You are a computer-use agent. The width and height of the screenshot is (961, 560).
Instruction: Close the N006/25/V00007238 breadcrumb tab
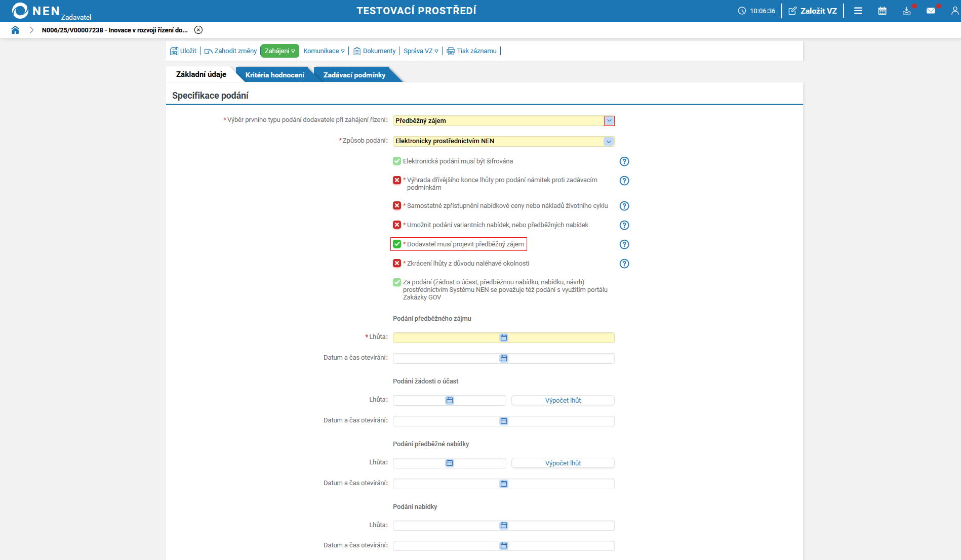tap(198, 30)
